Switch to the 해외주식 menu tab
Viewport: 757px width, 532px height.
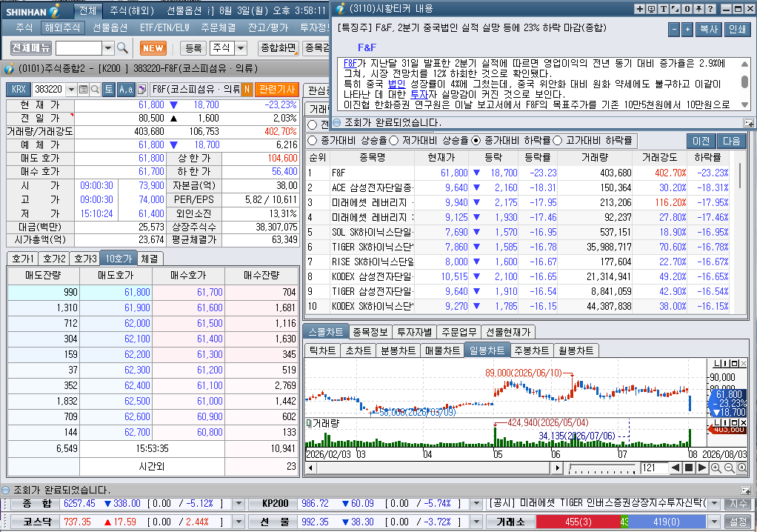pos(62,28)
